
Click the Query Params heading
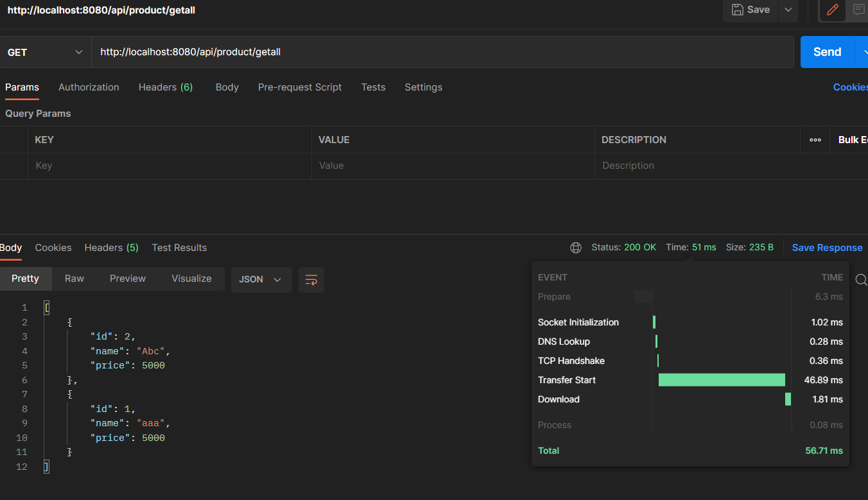[x=38, y=114]
